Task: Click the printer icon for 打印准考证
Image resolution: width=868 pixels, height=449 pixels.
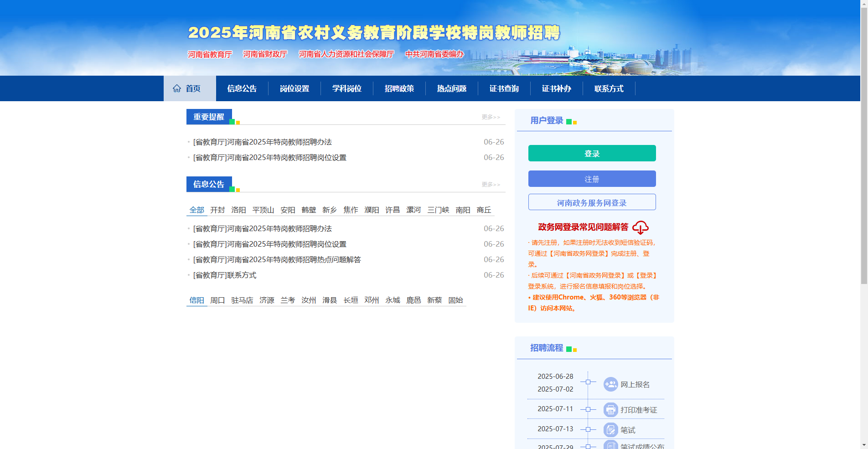Action: coord(610,409)
